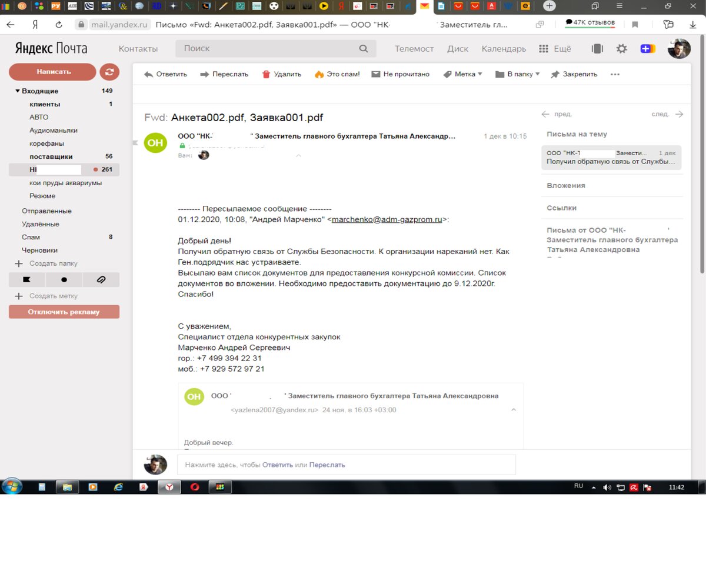Click the Яндекс Почта logo
The height and width of the screenshot is (588, 706).
pos(51,48)
